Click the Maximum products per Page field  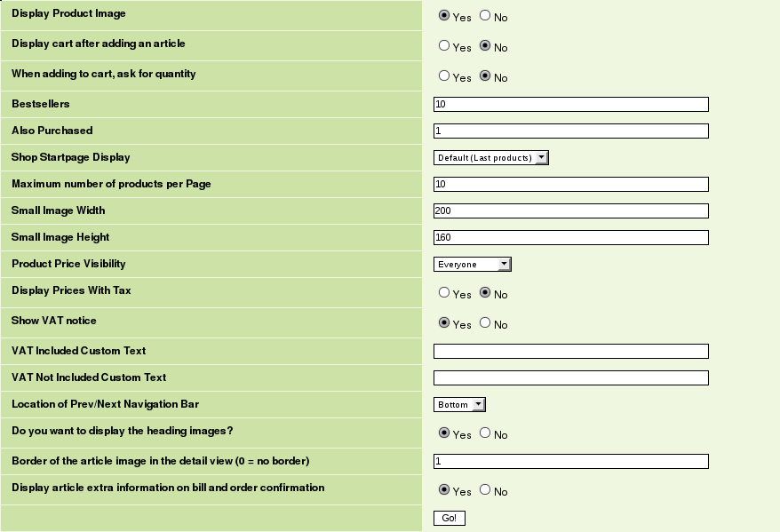tap(570, 185)
